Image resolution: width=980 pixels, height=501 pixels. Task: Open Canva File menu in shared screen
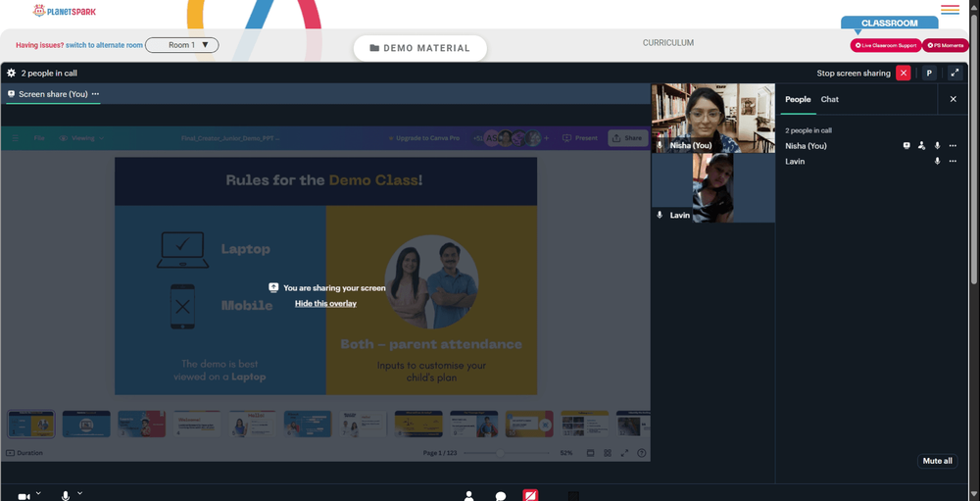pos(39,138)
